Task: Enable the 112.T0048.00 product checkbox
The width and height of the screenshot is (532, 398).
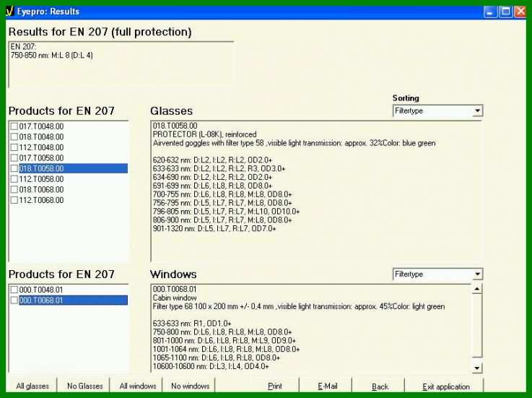Action: (14, 147)
